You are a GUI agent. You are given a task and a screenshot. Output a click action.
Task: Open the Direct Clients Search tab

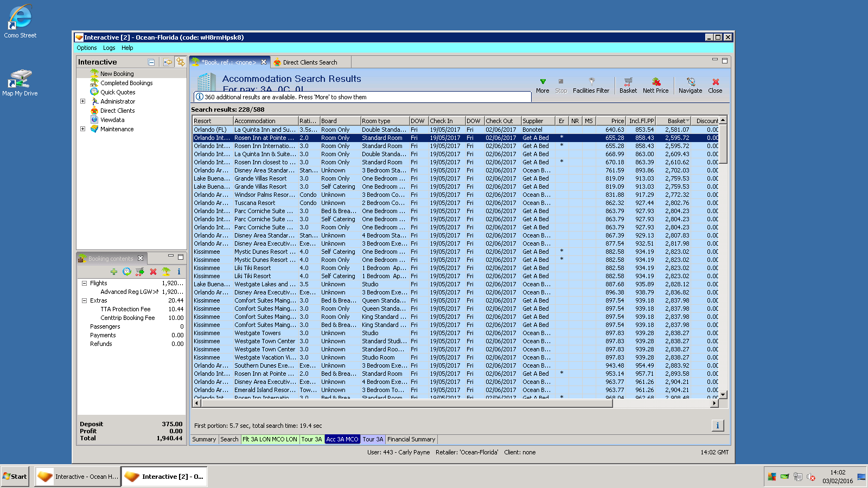309,62
